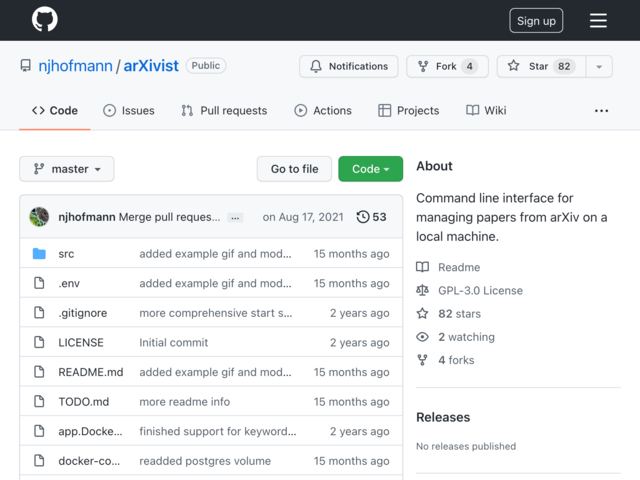Open the master branch dropdown

67,169
